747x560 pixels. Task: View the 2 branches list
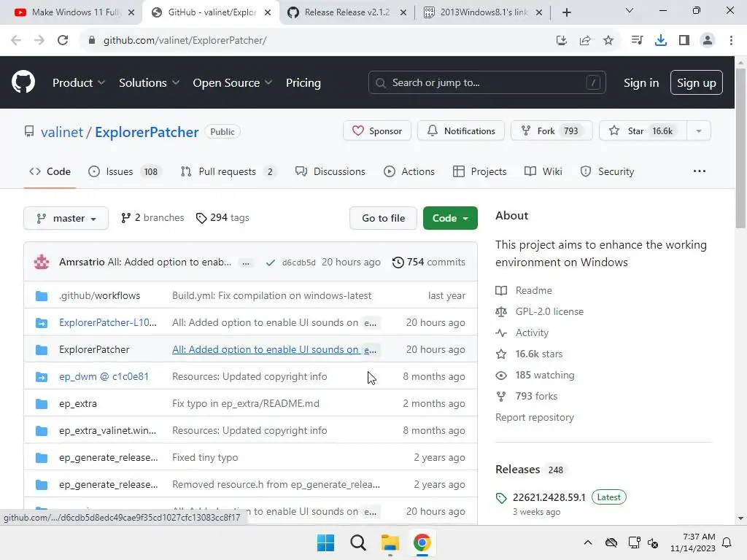pos(152,217)
